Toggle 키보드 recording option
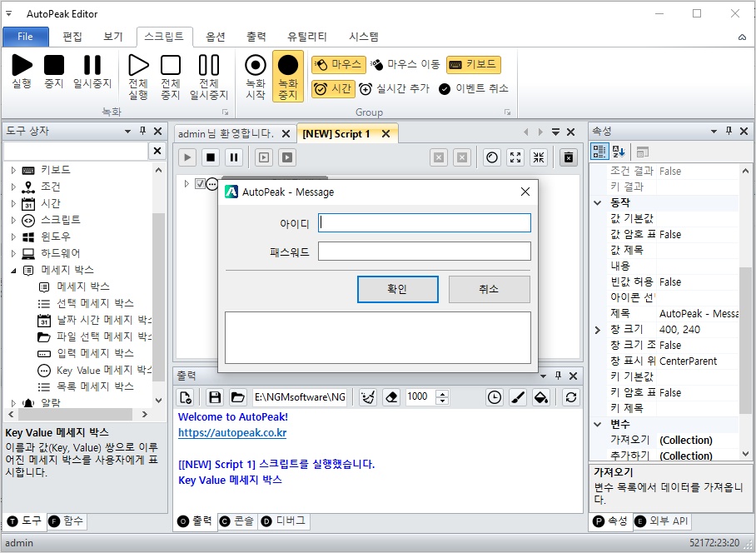 (x=474, y=64)
